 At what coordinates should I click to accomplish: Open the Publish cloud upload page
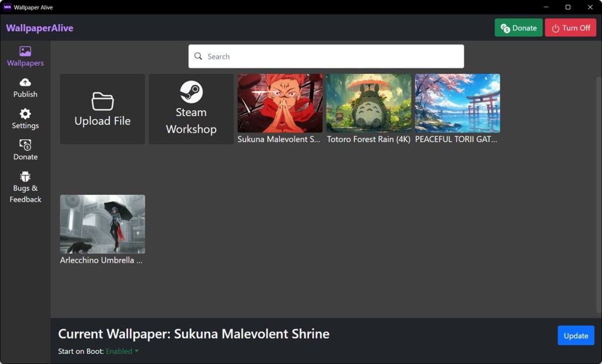tap(25, 88)
